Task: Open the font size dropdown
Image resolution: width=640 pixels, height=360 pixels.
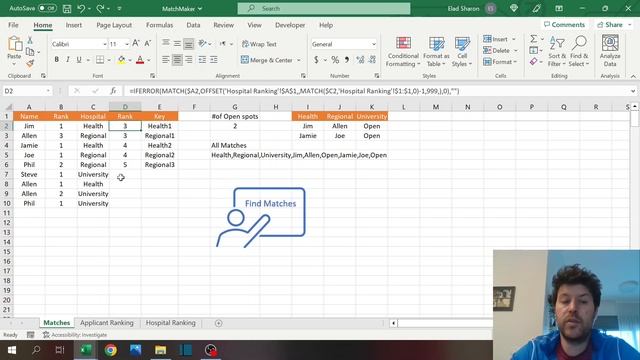Action: tap(127, 44)
